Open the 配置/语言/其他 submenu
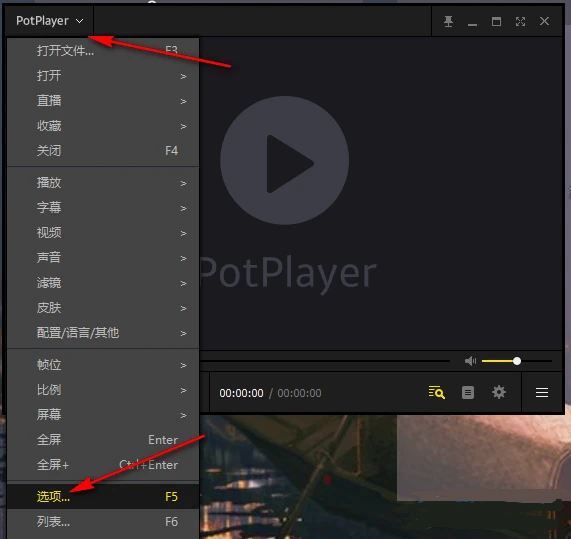571x539 pixels. [x=103, y=333]
